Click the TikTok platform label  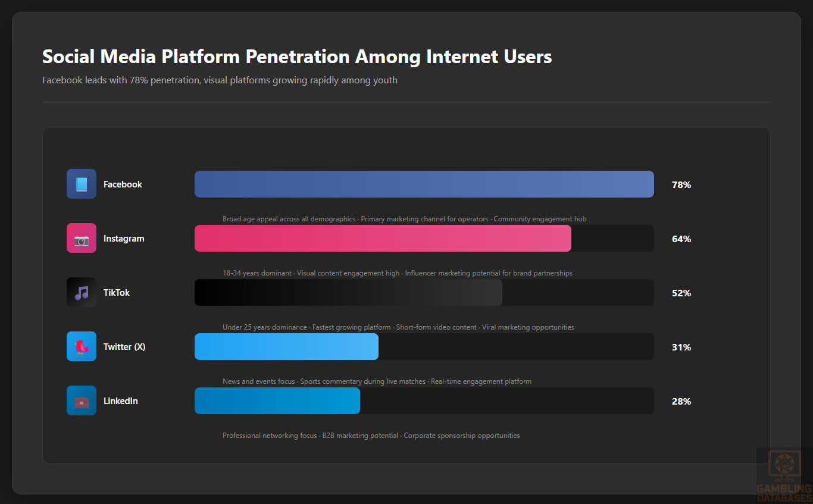click(117, 293)
